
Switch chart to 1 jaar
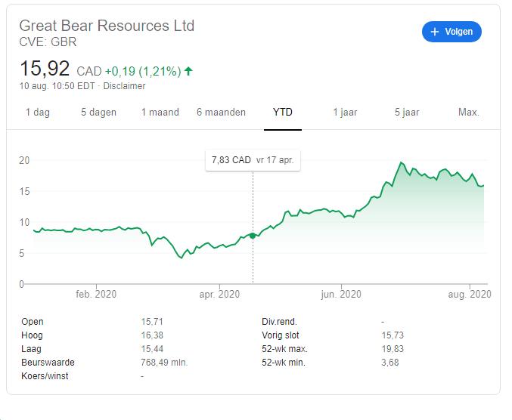point(345,112)
